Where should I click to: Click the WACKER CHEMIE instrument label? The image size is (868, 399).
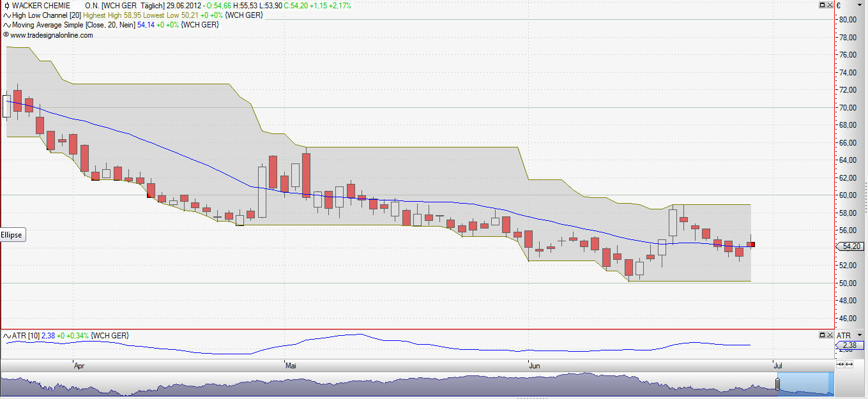tap(42, 6)
